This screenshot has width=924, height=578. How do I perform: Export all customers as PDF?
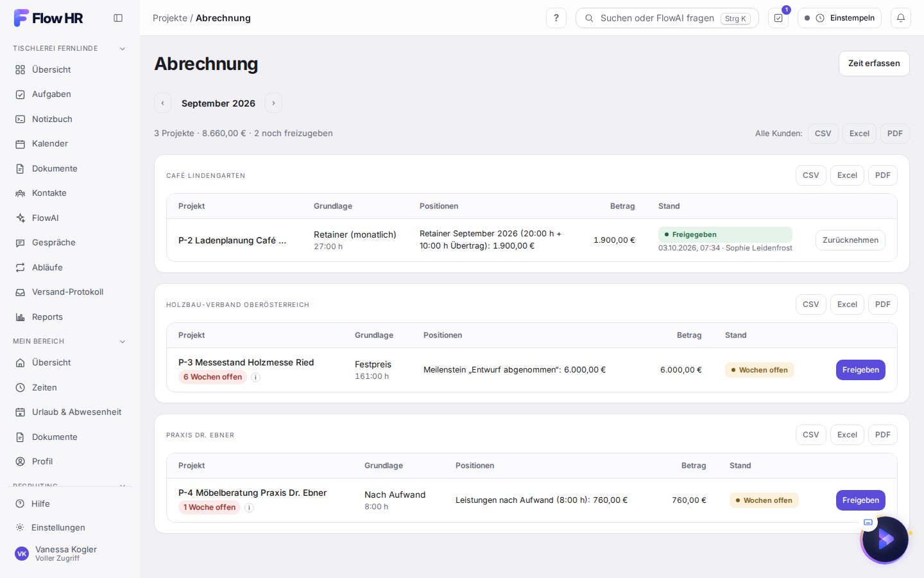(x=894, y=134)
